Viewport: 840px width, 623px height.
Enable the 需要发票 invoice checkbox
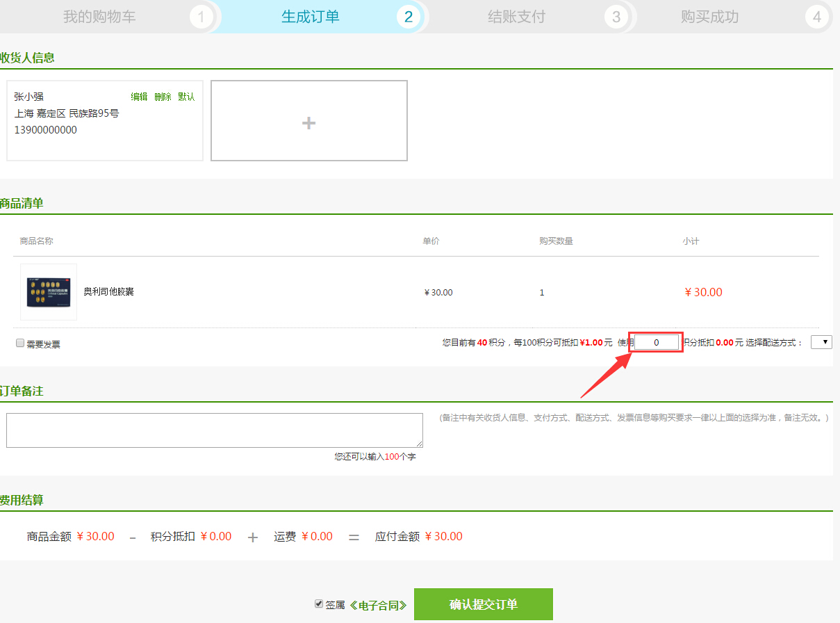tap(20, 341)
